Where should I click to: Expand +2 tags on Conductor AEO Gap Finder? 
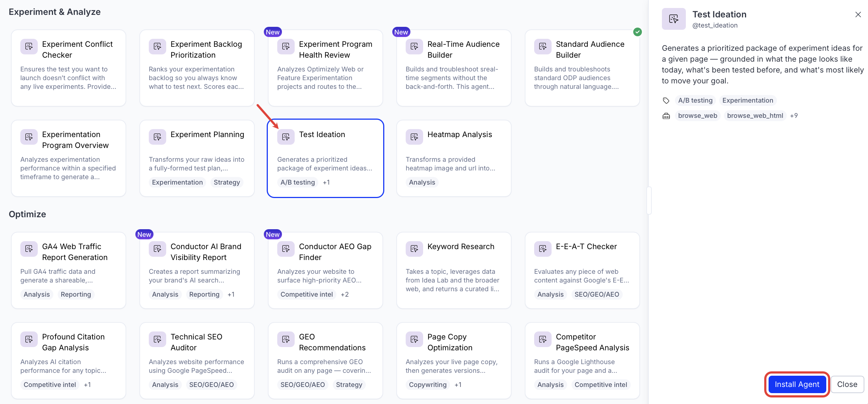click(345, 294)
